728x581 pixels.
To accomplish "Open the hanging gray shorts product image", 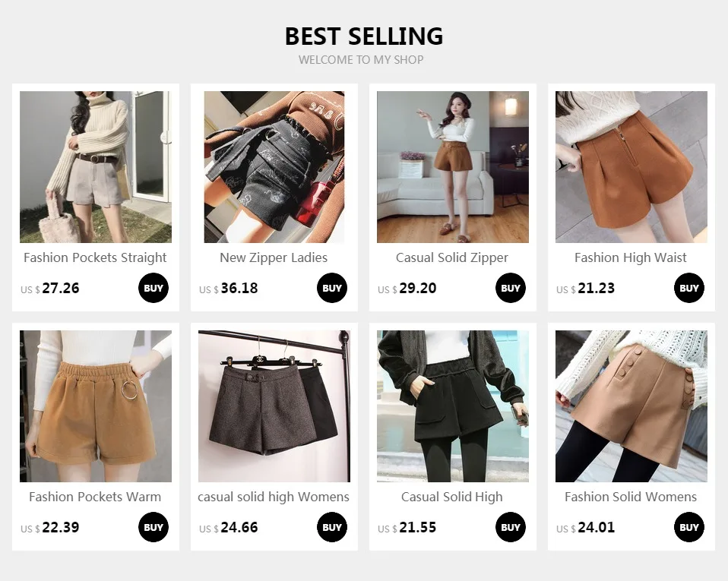I will tap(274, 406).
